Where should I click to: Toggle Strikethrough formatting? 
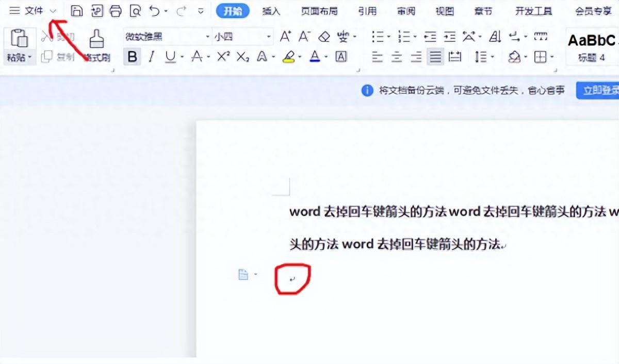(x=197, y=57)
